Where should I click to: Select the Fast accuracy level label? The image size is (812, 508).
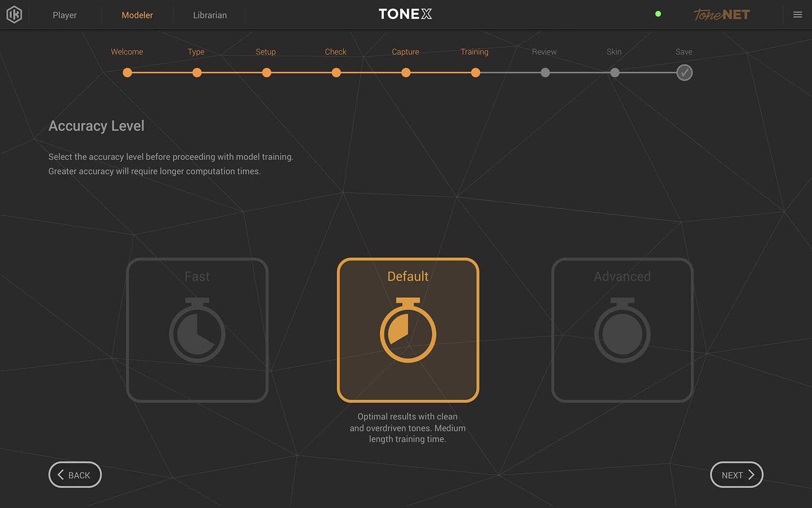197,276
